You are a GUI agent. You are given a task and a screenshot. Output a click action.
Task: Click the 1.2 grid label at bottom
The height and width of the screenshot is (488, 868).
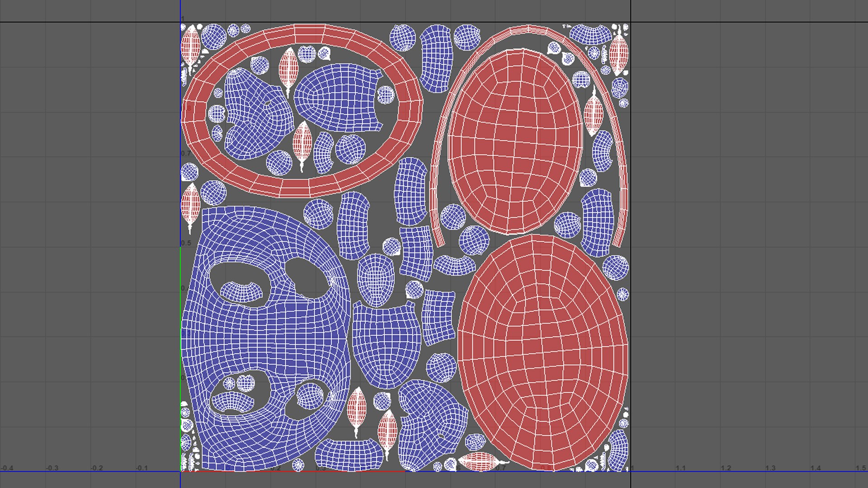[726, 468]
